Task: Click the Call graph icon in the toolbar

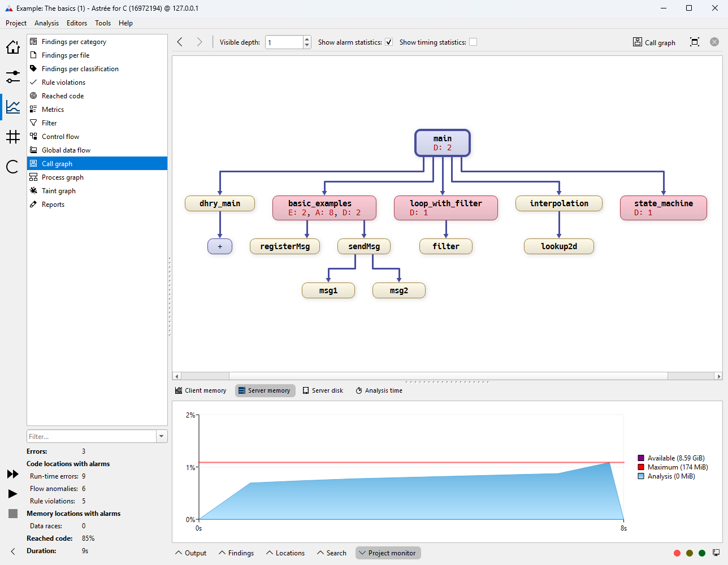Action: [638, 42]
